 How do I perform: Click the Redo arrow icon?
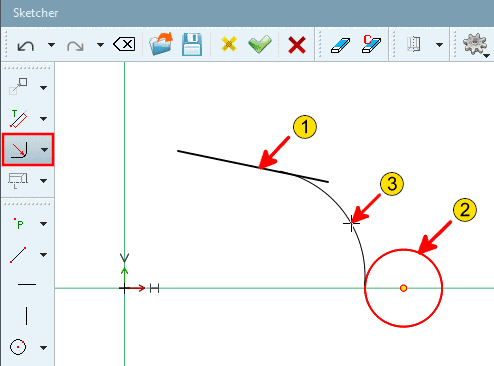[75, 45]
